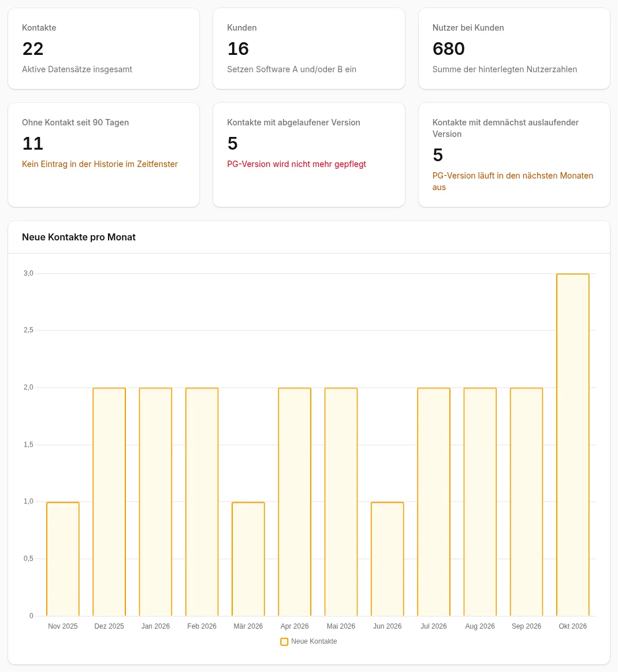
Task: Click the text Aktive Datensätze insgesamt
Action: coord(77,69)
